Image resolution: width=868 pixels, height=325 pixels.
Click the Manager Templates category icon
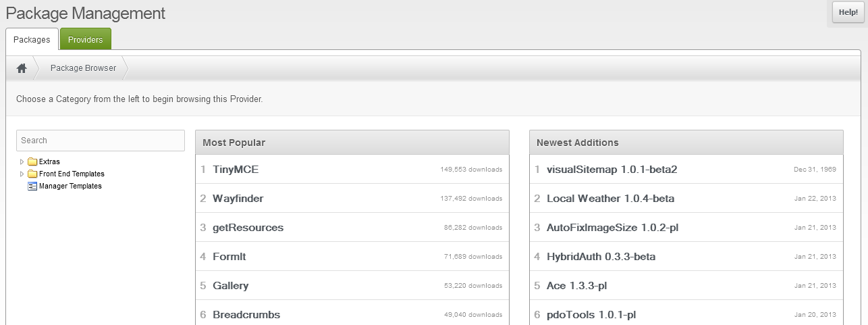[x=32, y=186]
